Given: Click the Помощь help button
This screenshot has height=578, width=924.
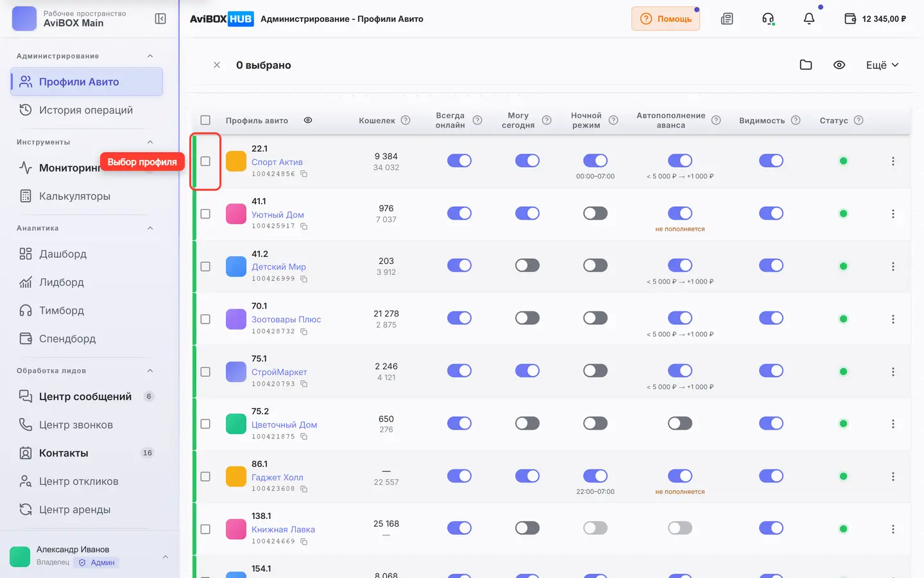Looking at the screenshot, I should 665,19.
